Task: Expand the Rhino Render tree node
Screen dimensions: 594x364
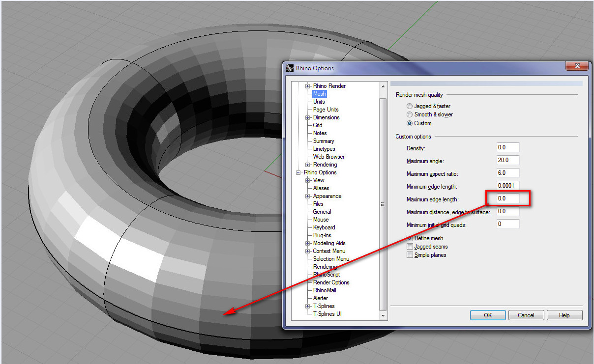Action: pos(308,86)
